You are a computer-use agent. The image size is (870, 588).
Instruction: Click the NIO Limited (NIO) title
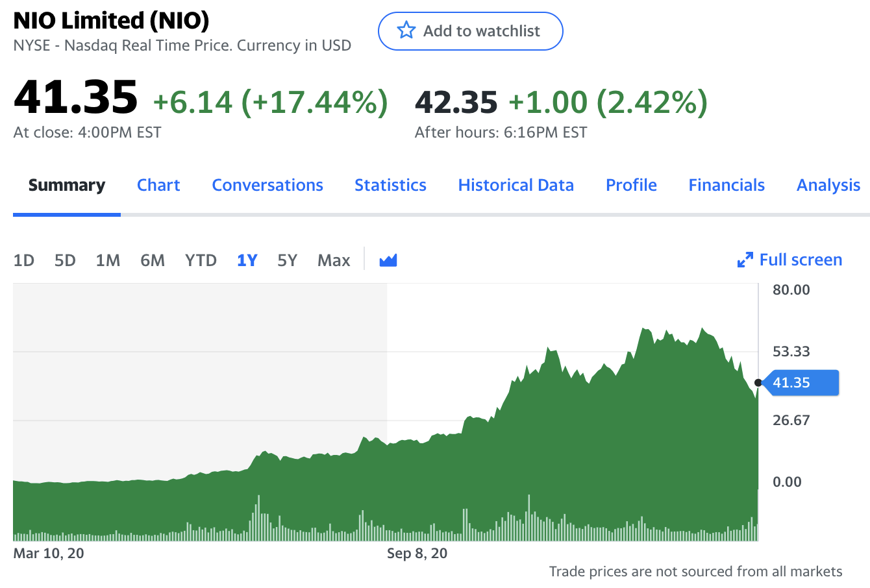click(x=111, y=21)
